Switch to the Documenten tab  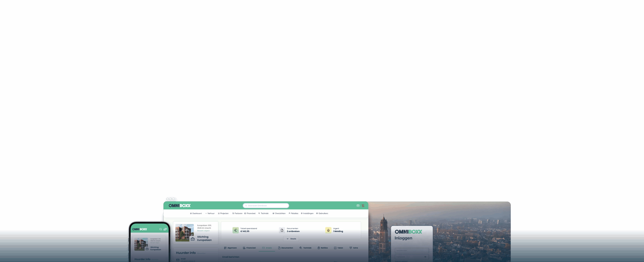point(285,248)
